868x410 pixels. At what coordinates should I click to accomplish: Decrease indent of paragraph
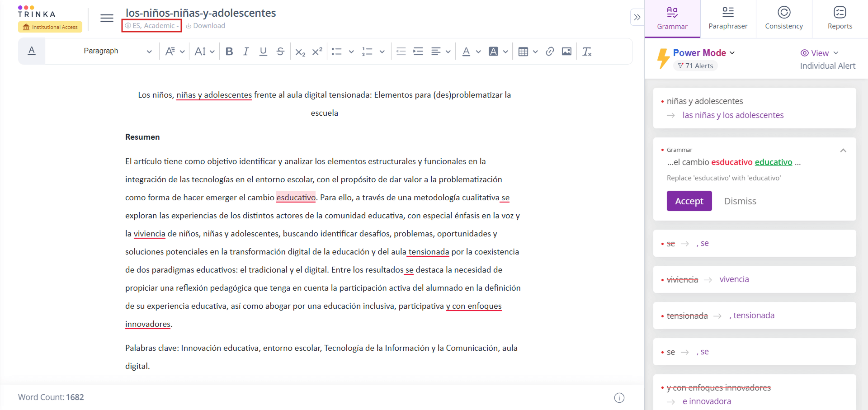point(401,52)
